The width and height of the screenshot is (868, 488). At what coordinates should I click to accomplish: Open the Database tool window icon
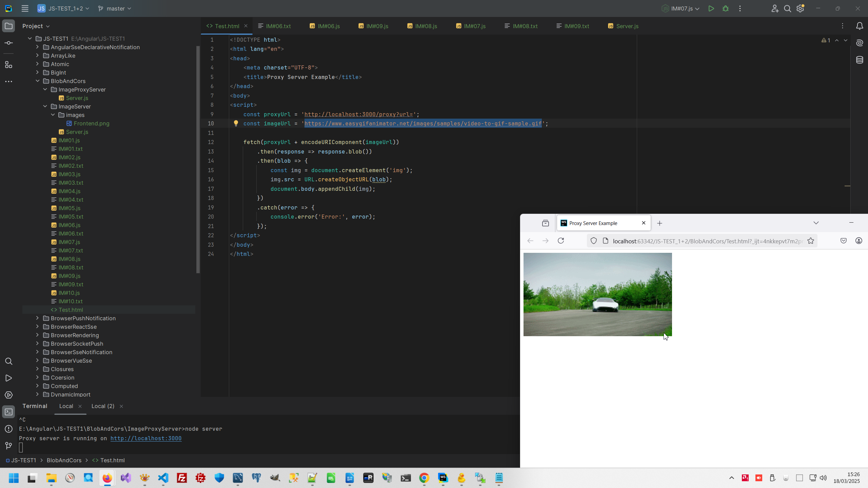click(x=860, y=60)
